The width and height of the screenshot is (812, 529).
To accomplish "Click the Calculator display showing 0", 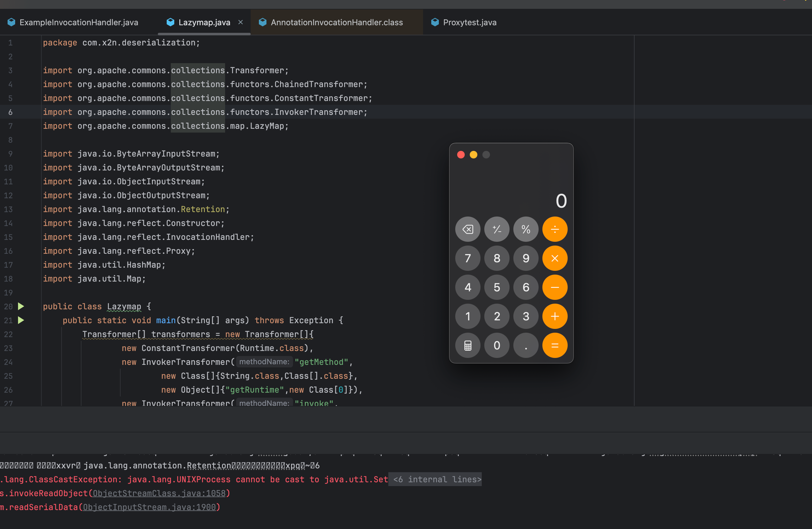I will click(x=561, y=201).
